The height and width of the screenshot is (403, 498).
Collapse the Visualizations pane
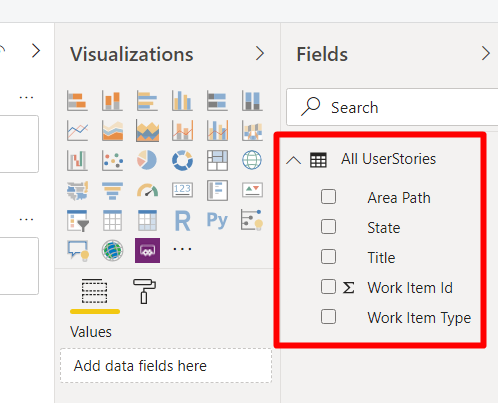(260, 53)
